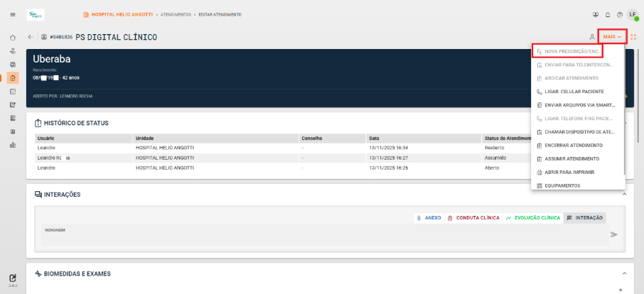Click the home icon in sidebar
Image resolution: width=644 pixels, height=294 pixels.
(13, 38)
